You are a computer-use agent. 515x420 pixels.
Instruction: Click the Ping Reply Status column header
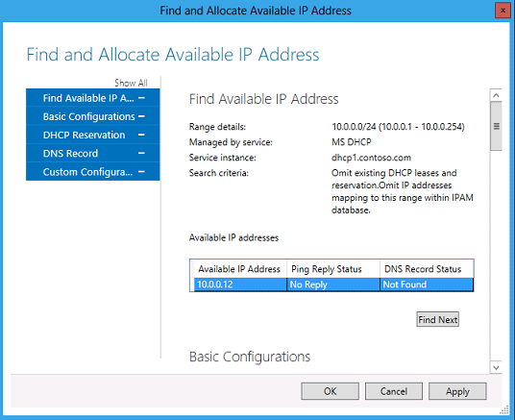(x=333, y=269)
